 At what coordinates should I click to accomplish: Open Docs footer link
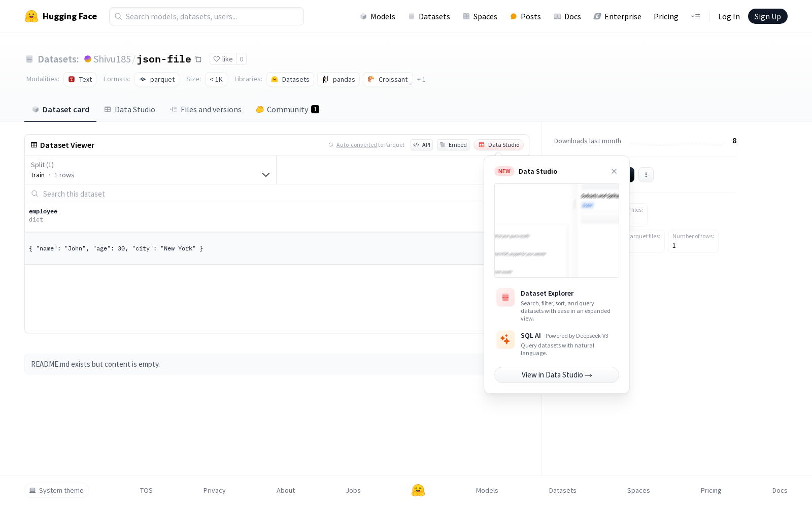780,490
